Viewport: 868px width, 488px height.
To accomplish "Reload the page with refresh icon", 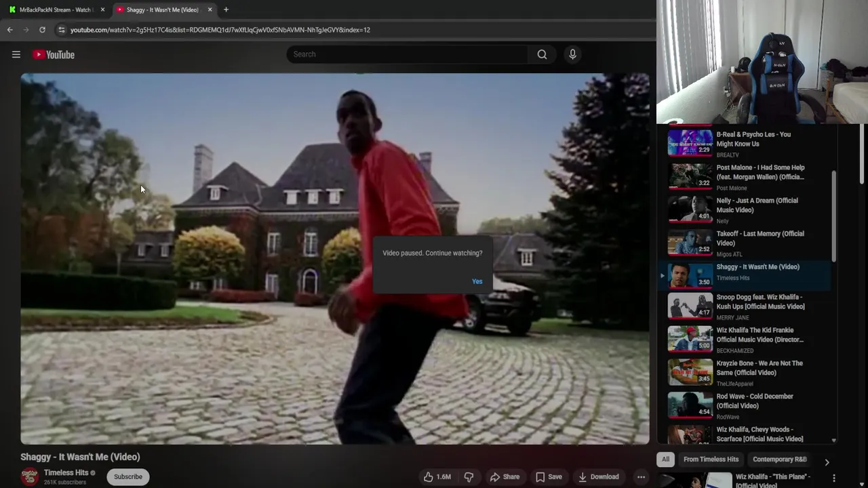I will click(42, 30).
